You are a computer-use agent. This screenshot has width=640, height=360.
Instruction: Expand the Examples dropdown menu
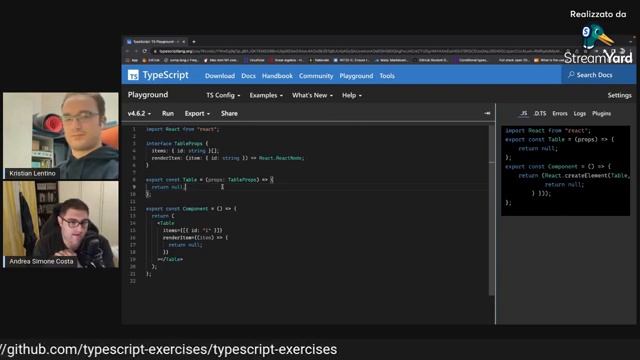(266, 95)
